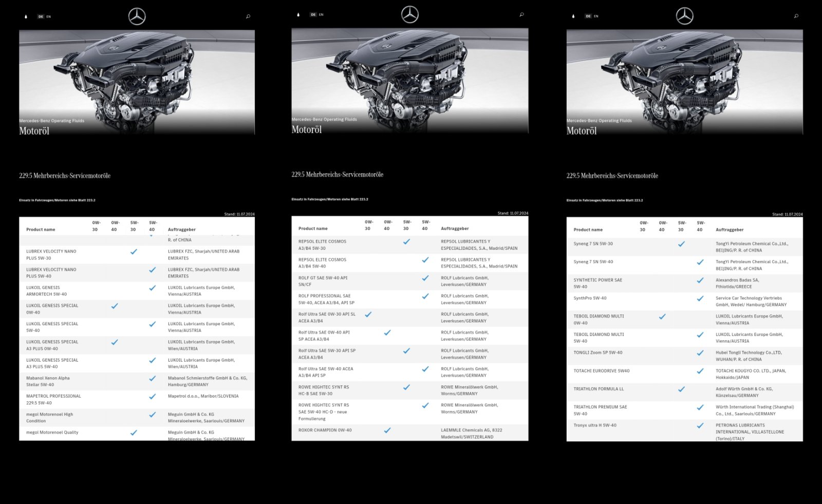Select 'LUKOIL GENESIS ARMORTECH 5W-40' product name
The width and height of the screenshot is (822, 504).
coord(46,291)
